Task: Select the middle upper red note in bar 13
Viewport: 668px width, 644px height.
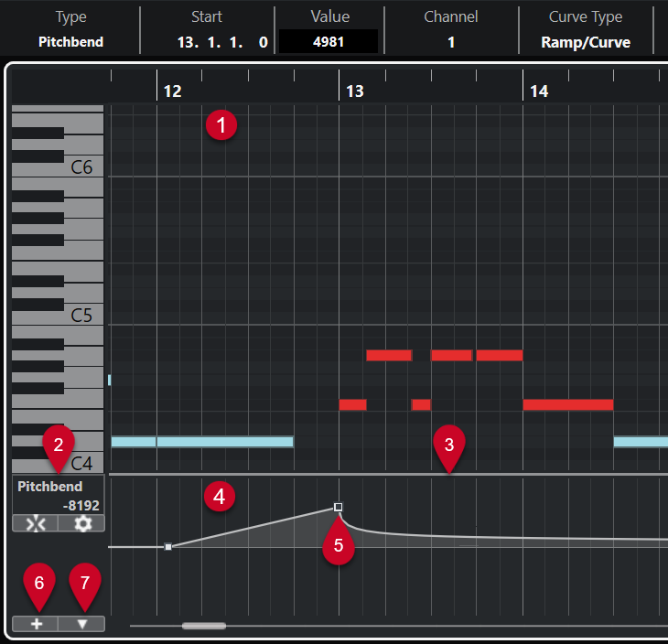Action: (451, 355)
